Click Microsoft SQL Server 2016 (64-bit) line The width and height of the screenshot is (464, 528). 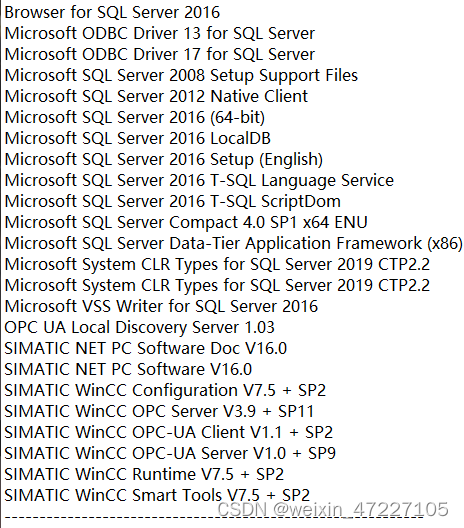135,118
